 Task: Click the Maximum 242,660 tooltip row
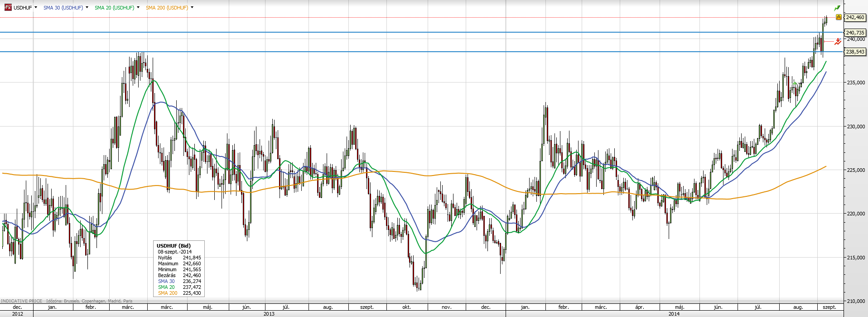point(179,263)
